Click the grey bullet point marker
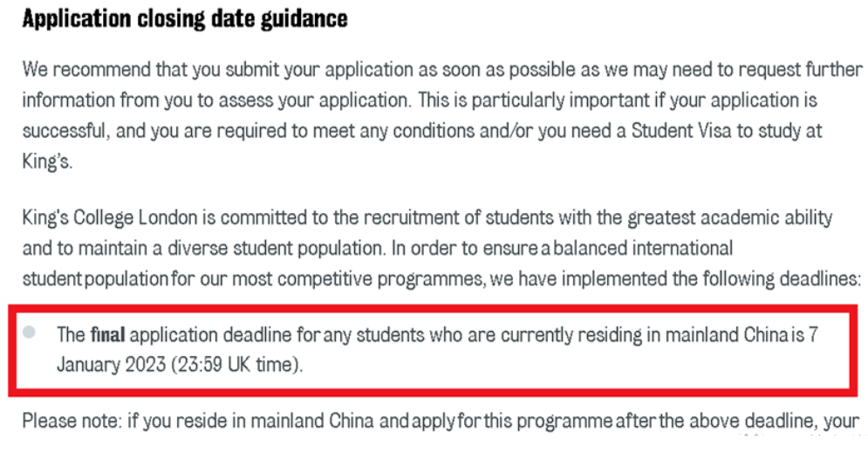The image size is (868, 468). [31, 333]
